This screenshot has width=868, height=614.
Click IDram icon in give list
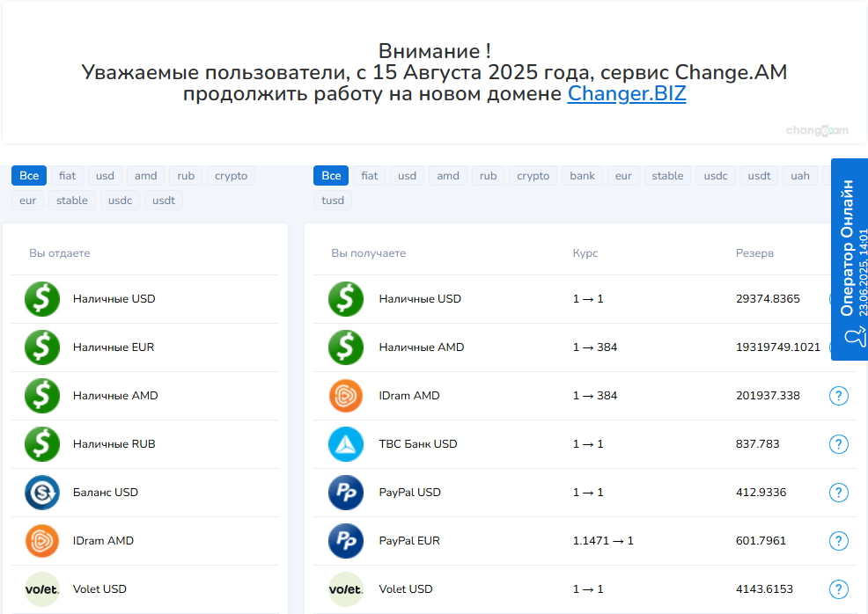click(x=42, y=541)
